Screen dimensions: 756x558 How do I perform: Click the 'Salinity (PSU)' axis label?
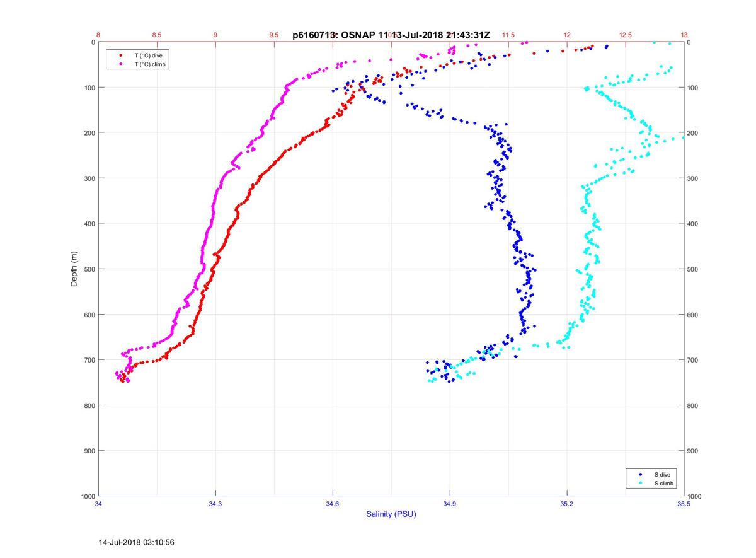tap(391, 514)
